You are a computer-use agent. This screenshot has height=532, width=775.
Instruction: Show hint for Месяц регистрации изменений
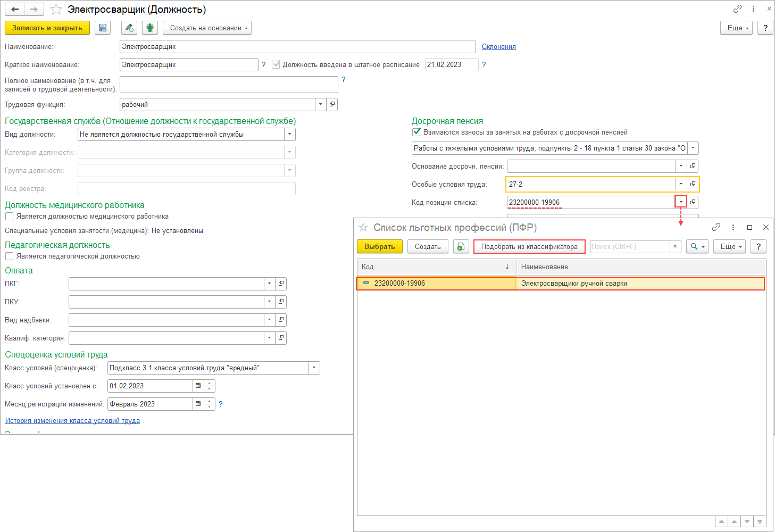pos(221,404)
